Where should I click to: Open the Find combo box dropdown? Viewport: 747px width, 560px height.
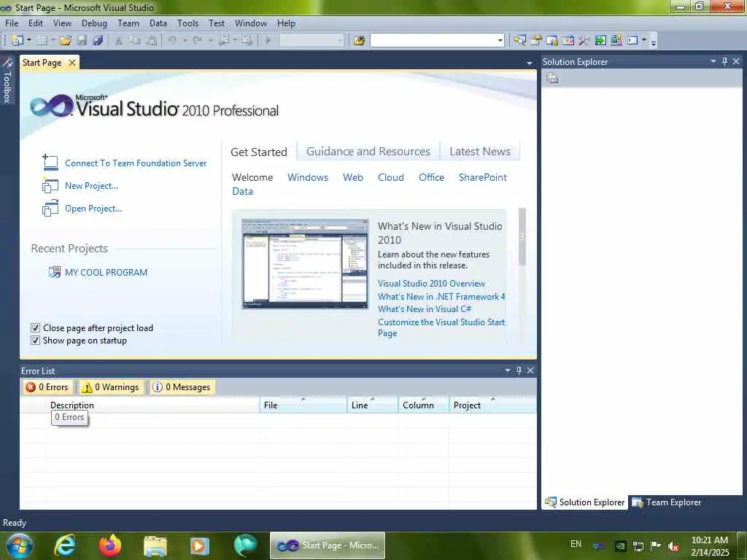click(500, 41)
